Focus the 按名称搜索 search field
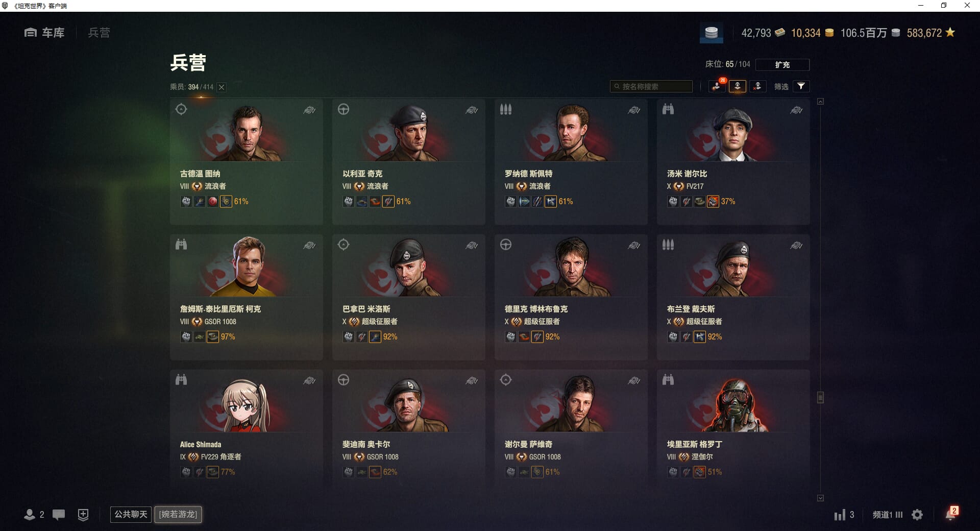 (x=651, y=86)
